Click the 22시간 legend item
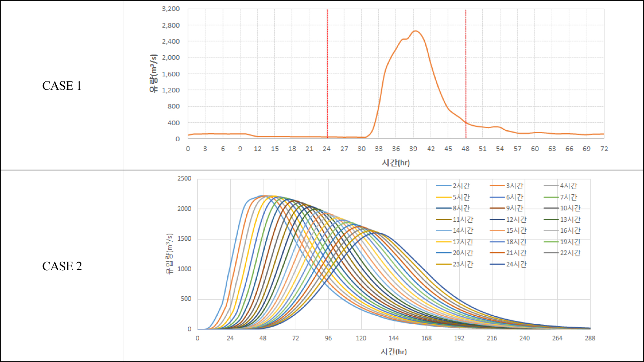Viewport: 644px width, 362px height. tap(570, 253)
